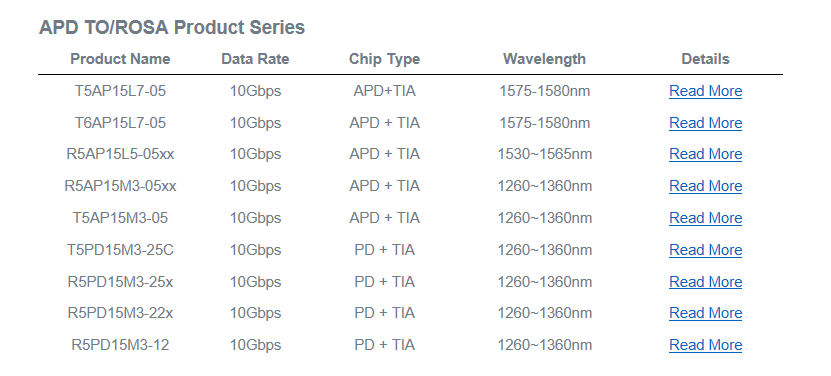The image size is (831, 376).
Task: Open Read More for R5AP15L5-05xx
Action: (x=705, y=154)
